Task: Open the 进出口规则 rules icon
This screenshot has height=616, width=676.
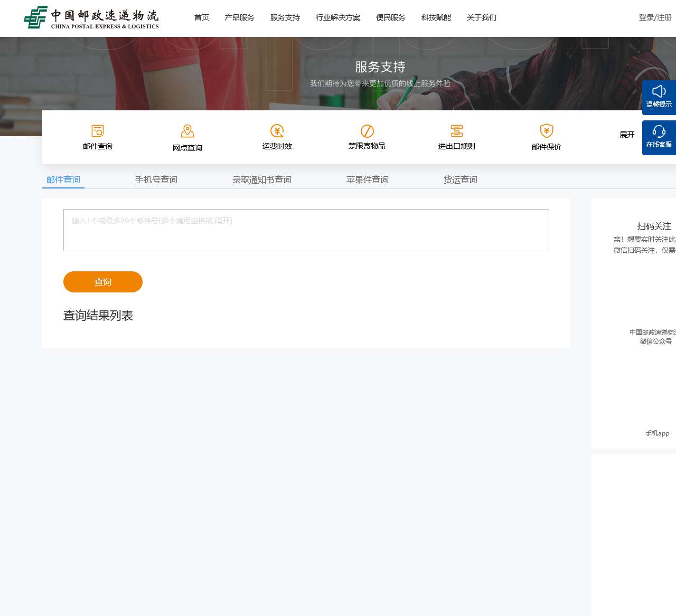Action: coord(457,131)
